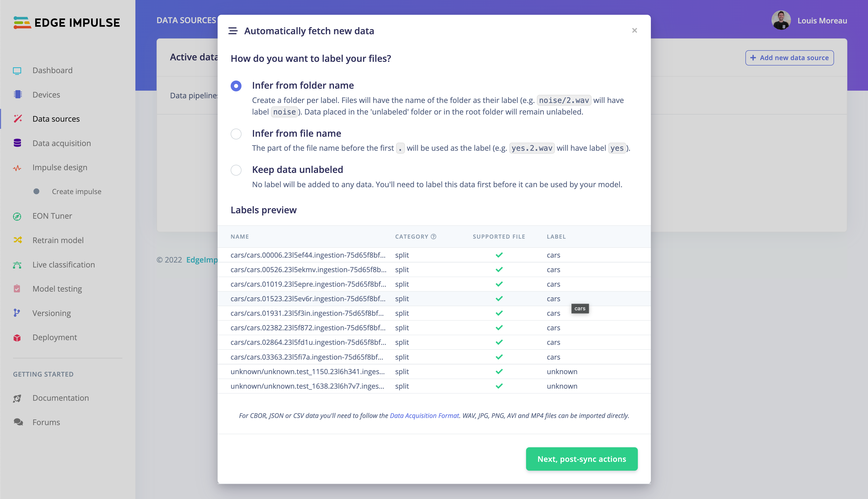Open the EON Tuner compass icon

tap(17, 216)
